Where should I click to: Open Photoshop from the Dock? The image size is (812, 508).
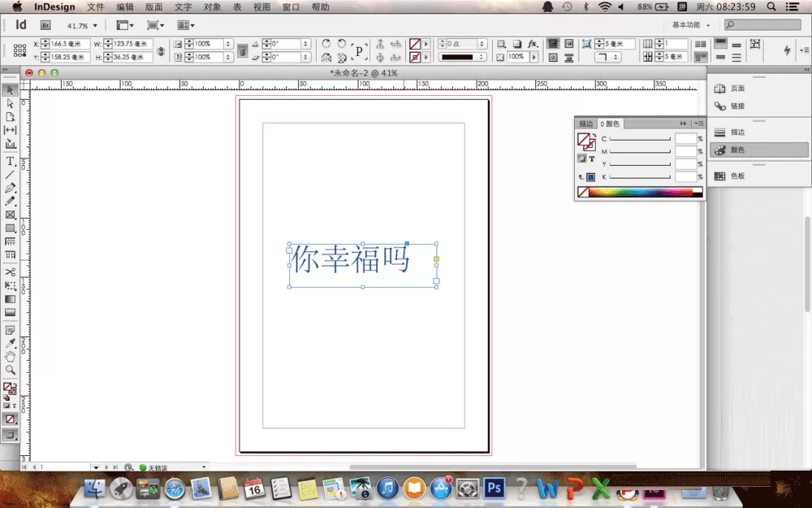pos(495,488)
